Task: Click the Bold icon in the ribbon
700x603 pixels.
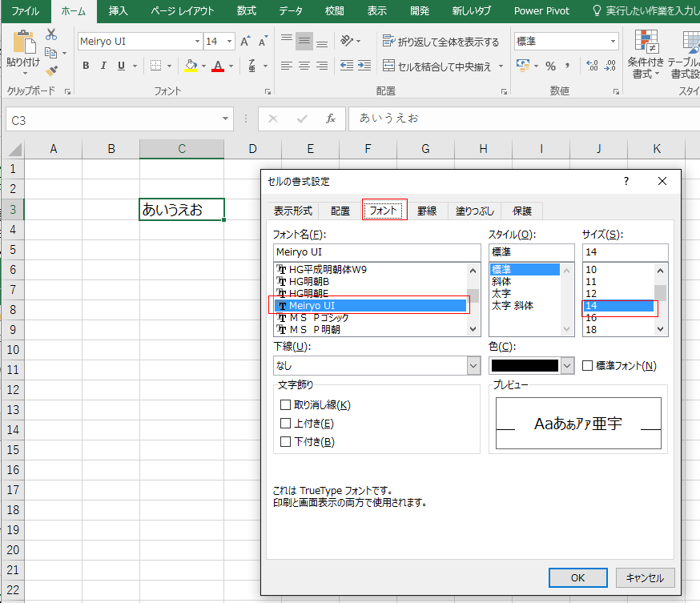Action: tap(86, 66)
